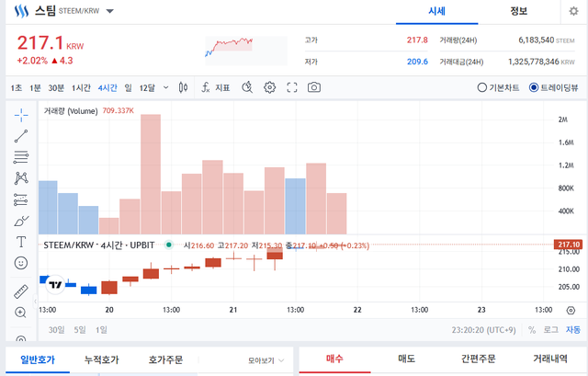Click the mini price sparkline chart
Image resolution: width=588 pixels, height=376 pixels.
coord(246,51)
